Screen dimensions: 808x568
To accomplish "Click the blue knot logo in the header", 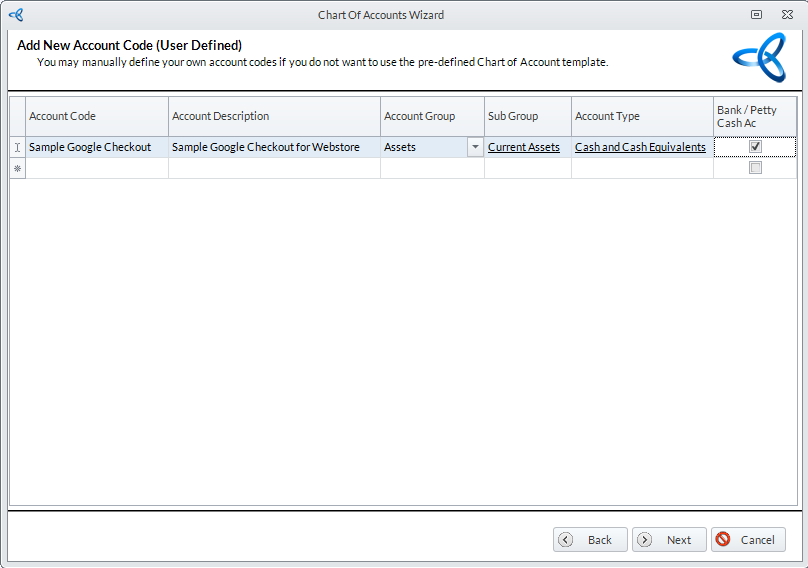I will click(x=760, y=57).
